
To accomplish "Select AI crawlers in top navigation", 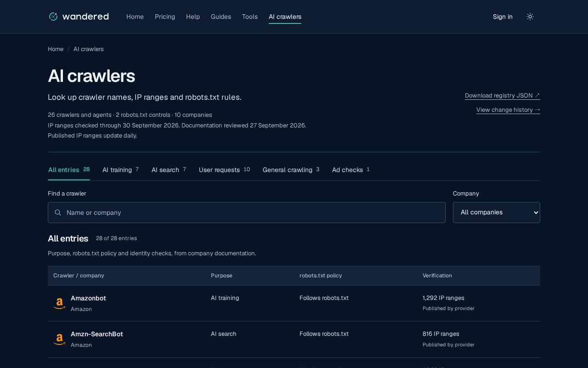I will (x=285, y=17).
